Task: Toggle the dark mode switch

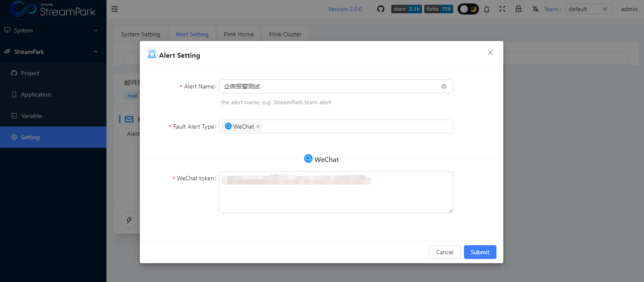Action: pyautogui.click(x=468, y=9)
